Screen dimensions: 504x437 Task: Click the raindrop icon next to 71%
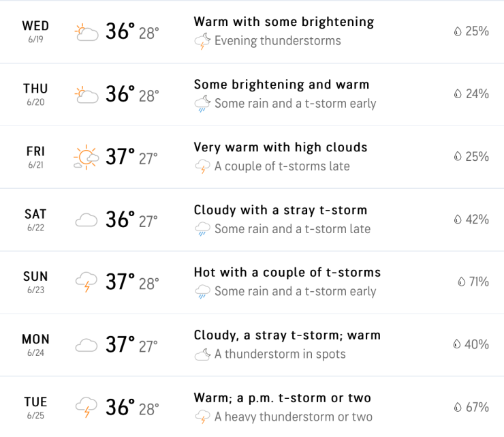coord(461,282)
